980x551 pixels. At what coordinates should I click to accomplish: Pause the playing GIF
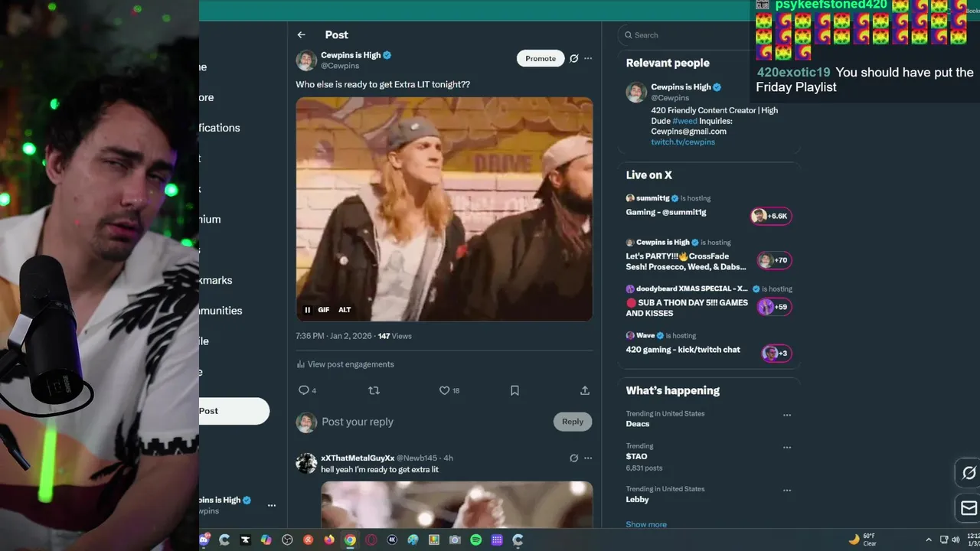pyautogui.click(x=307, y=310)
